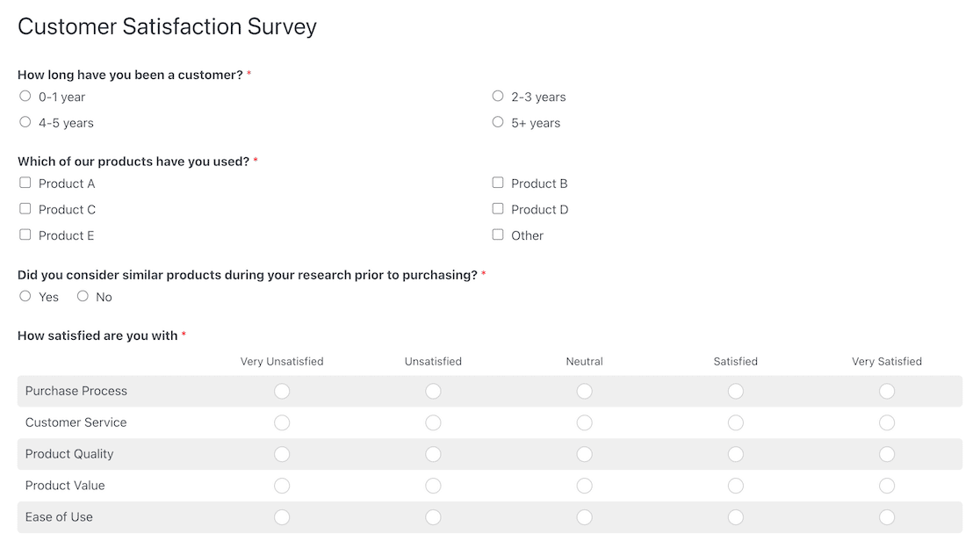Select No for considering similar products
This screenshot has width=980, height=548.
[x=83, y=296]
